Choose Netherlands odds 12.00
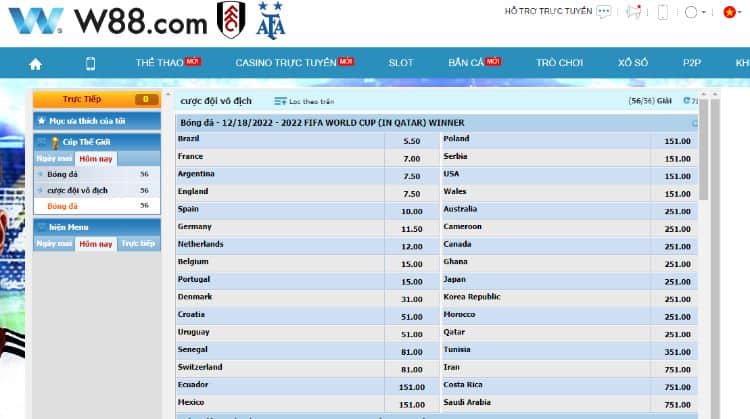The width and height of the screenshot is (750, 419). click(x=411, y=246)
